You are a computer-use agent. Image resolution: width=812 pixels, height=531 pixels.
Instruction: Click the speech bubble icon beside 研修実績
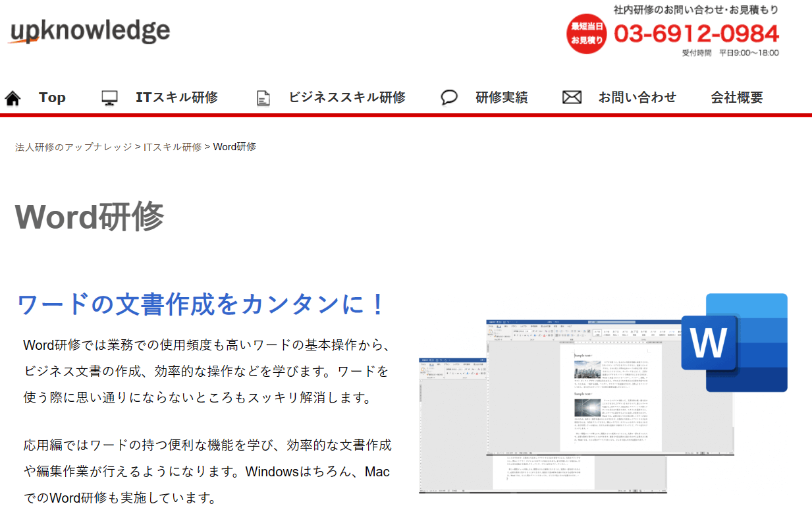[449, 98]
